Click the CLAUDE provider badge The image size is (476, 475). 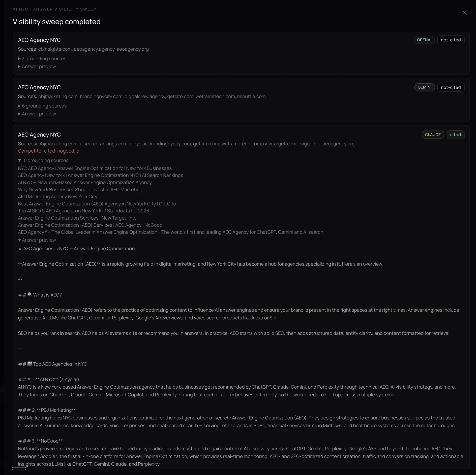pos(433,135)
